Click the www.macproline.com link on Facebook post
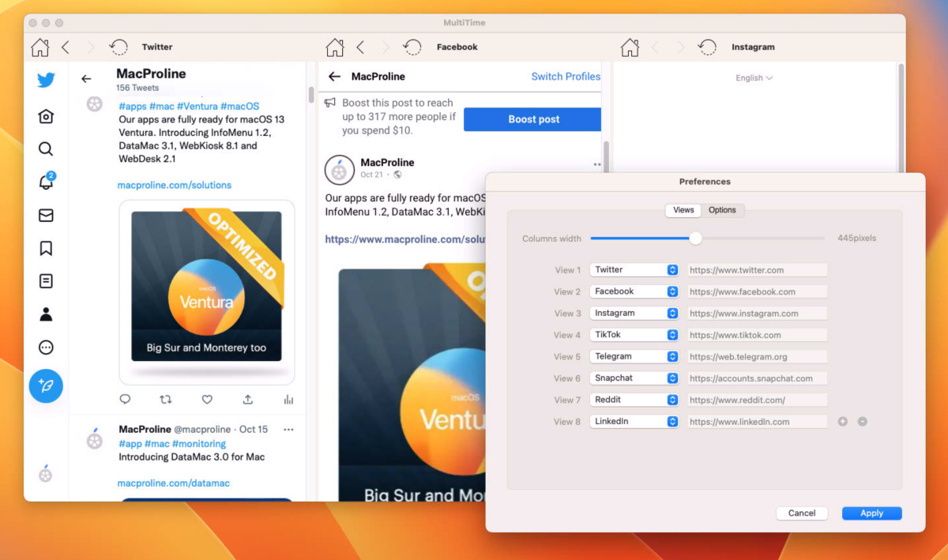This screenshot has width=948, height=560. 404,239
